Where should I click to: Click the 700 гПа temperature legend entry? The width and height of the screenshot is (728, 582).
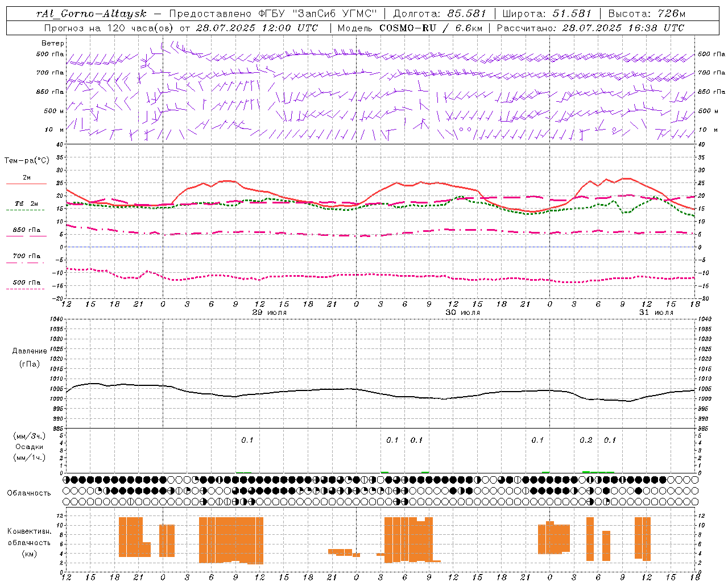pyautogui.click(x=27, y=256)
